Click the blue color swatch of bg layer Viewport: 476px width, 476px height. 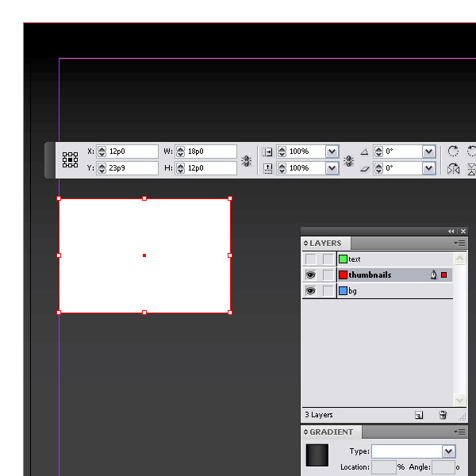[343, 291]
